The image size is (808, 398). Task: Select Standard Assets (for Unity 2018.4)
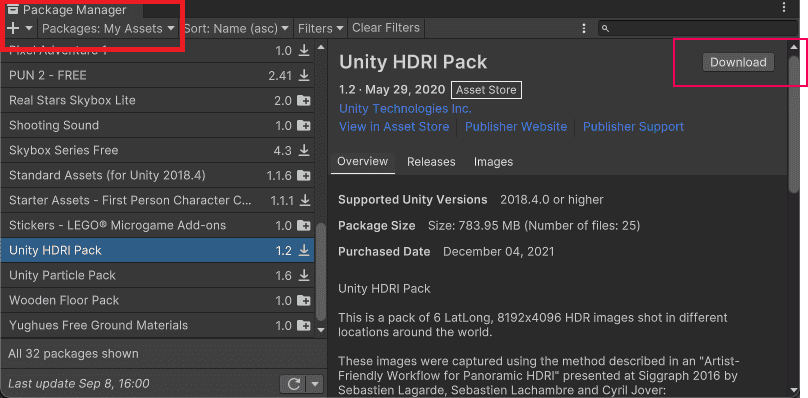(158, 175)
